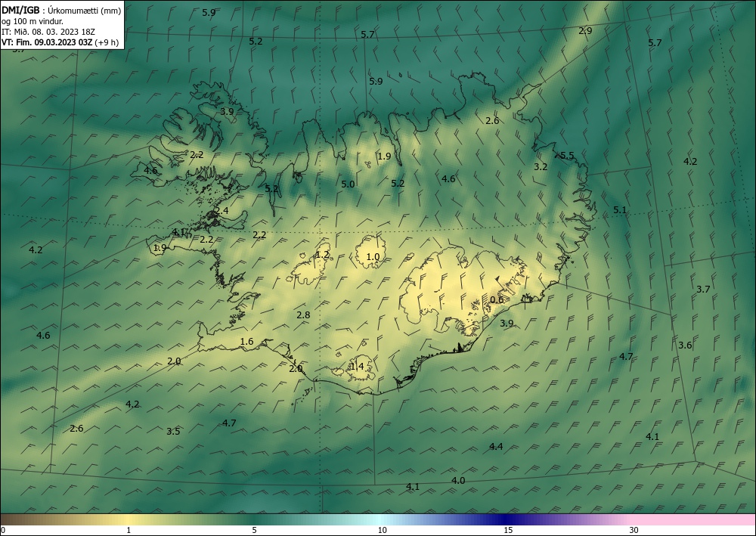Click the 4.0 value label
The height and width of the screenshot is (536, 756).
(x=458, y=481)
